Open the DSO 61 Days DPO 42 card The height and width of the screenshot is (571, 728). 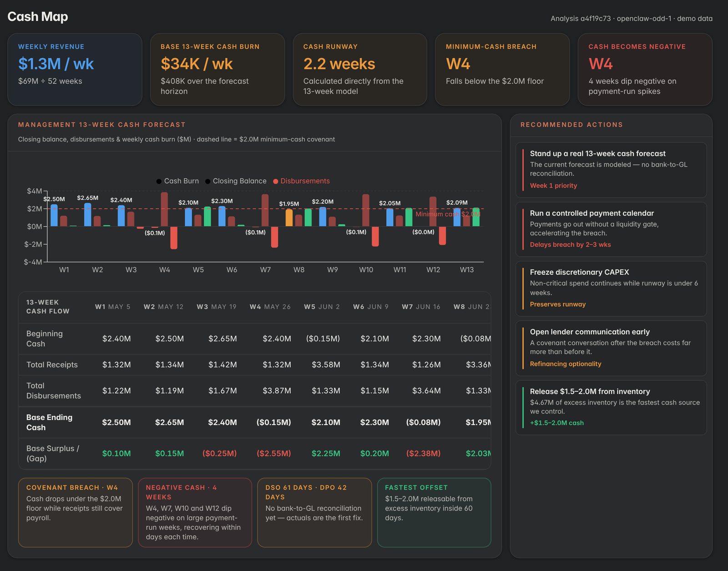(314, 512)
